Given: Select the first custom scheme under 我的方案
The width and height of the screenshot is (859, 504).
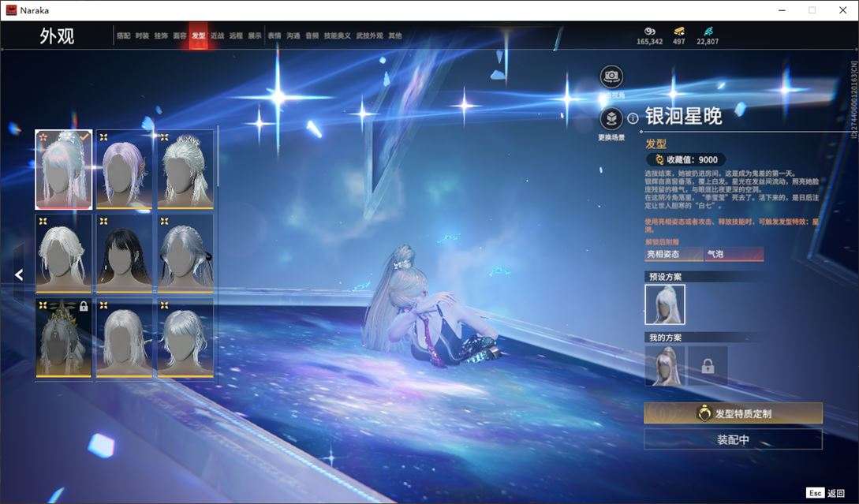Looking at the screenshot, I should (x=665, y=365).
